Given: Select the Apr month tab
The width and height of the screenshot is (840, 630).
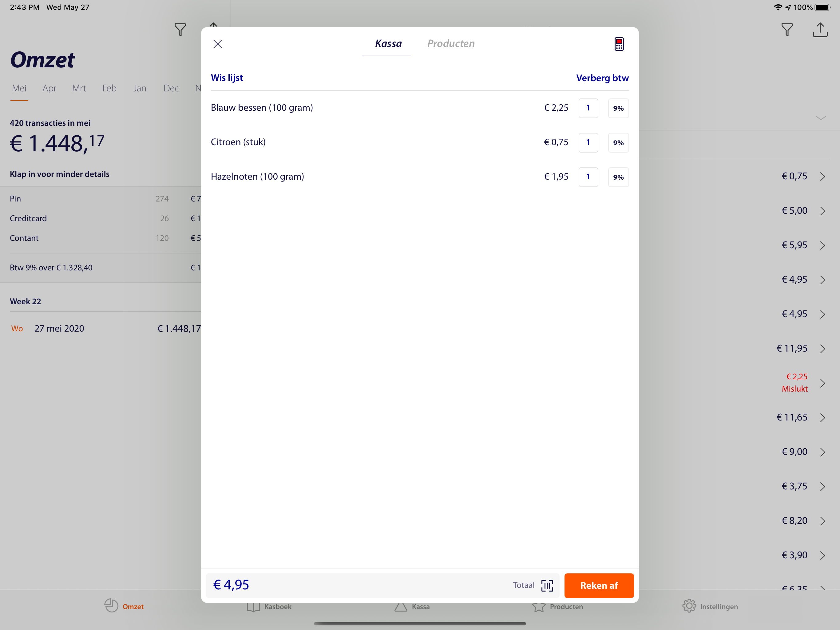Looking at the screenshot, I should tap(50, 88).
